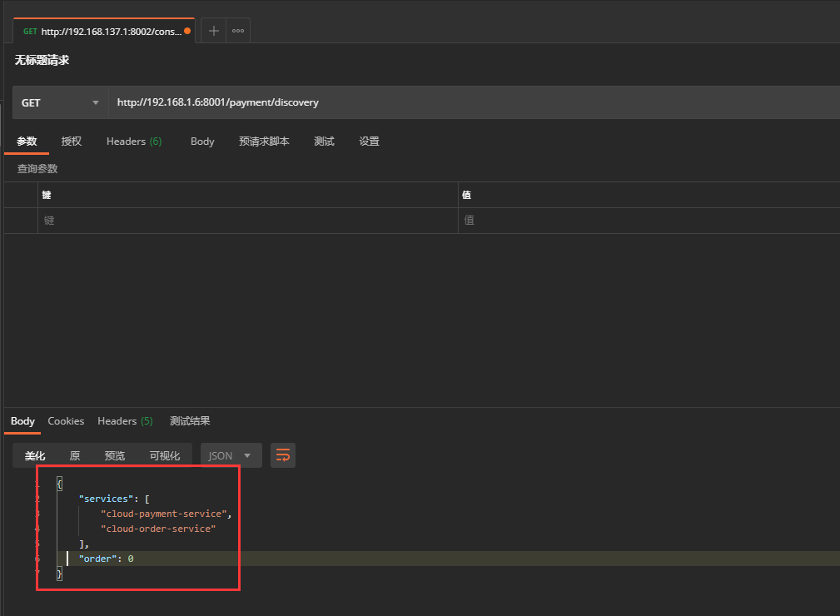Image resolution: width=840 pixels, height=616 pixels.
Task: Select 美化 response view
Action: 35,456
